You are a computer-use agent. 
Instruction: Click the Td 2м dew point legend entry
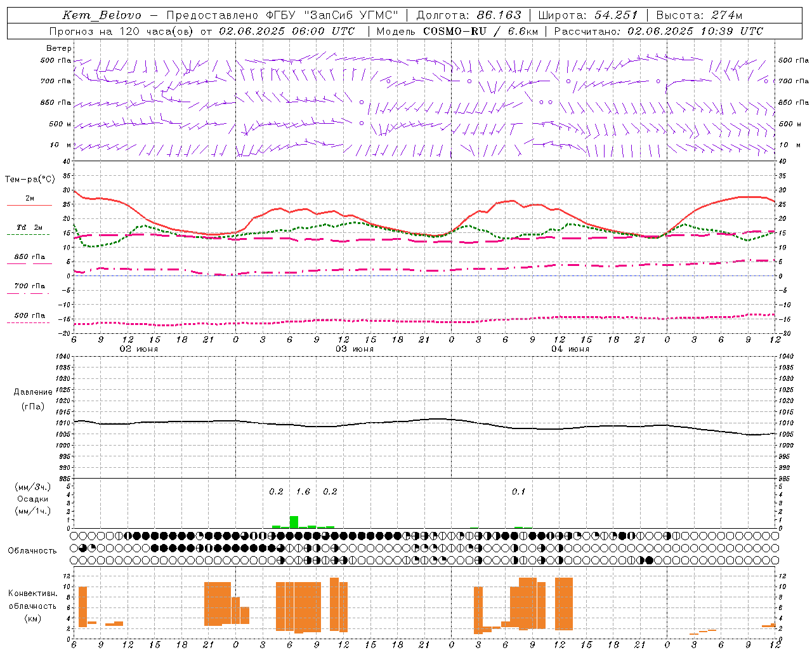click(30, 227)
